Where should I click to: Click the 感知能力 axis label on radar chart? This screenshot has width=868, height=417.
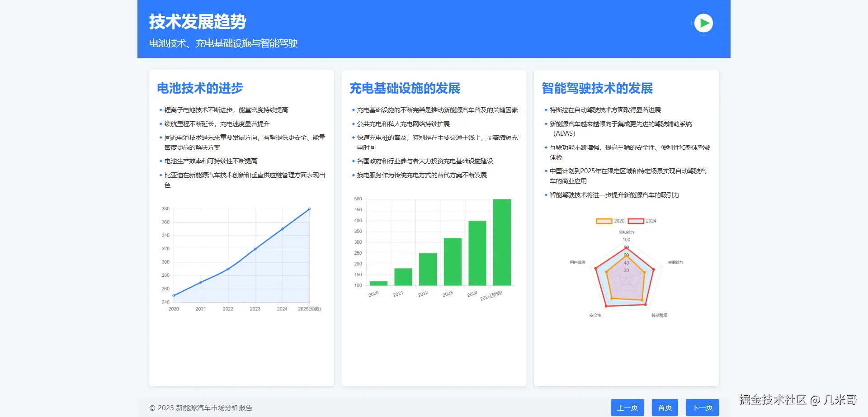[x=626, y=232]
